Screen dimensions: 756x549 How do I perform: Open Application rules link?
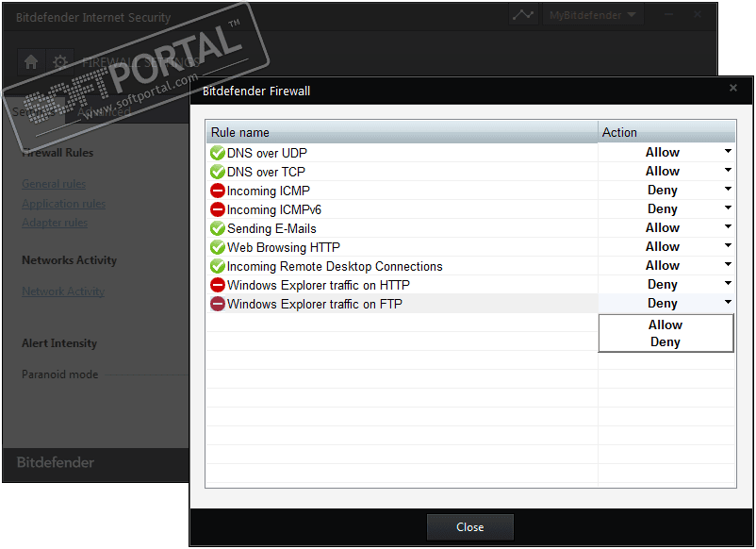64,204
